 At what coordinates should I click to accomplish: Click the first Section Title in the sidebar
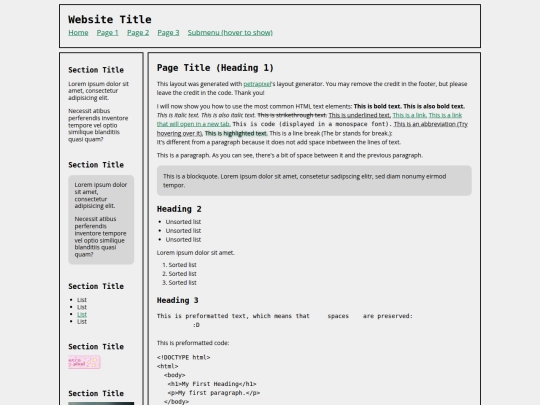(96, 70)
